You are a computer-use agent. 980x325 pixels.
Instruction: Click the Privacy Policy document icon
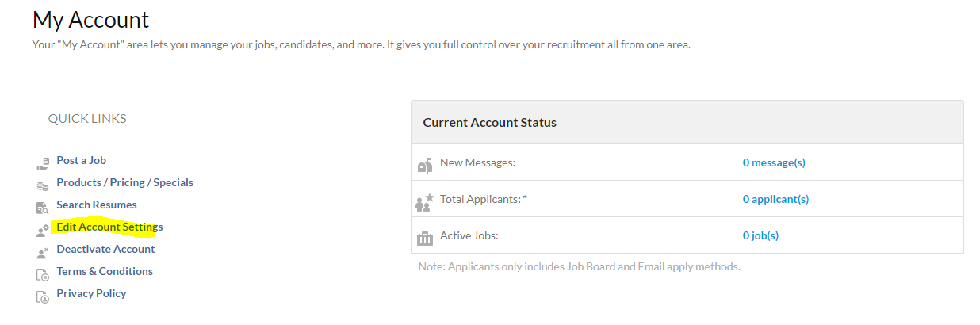(x=43, y=297)
